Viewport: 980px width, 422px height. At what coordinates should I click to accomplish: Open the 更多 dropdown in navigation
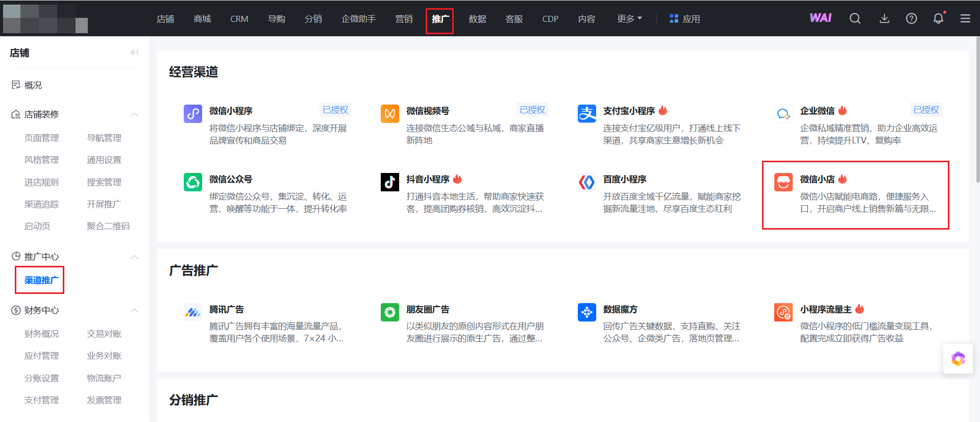pos(629,19)
